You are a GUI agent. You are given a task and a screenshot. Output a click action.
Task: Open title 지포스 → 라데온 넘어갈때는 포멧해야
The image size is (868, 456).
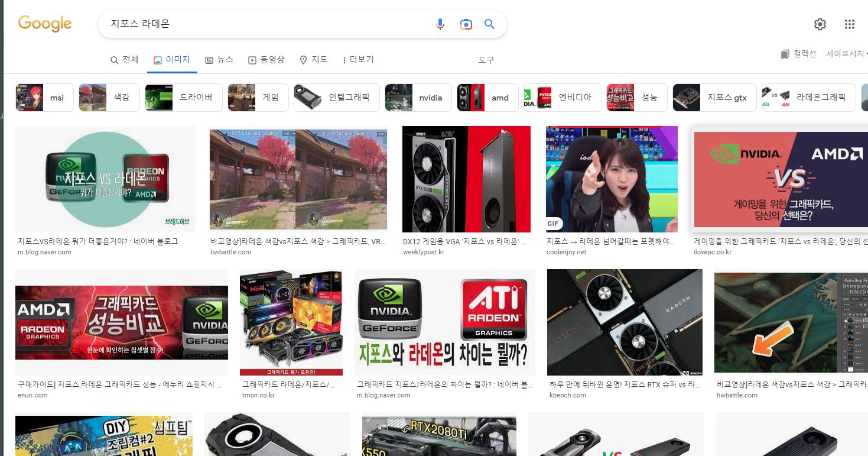(x=610, y=241)
